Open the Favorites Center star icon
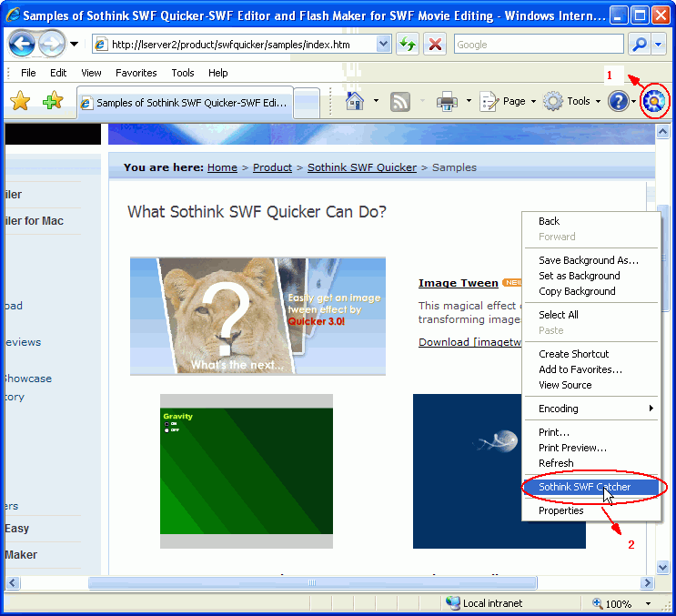 pos(20,102)
